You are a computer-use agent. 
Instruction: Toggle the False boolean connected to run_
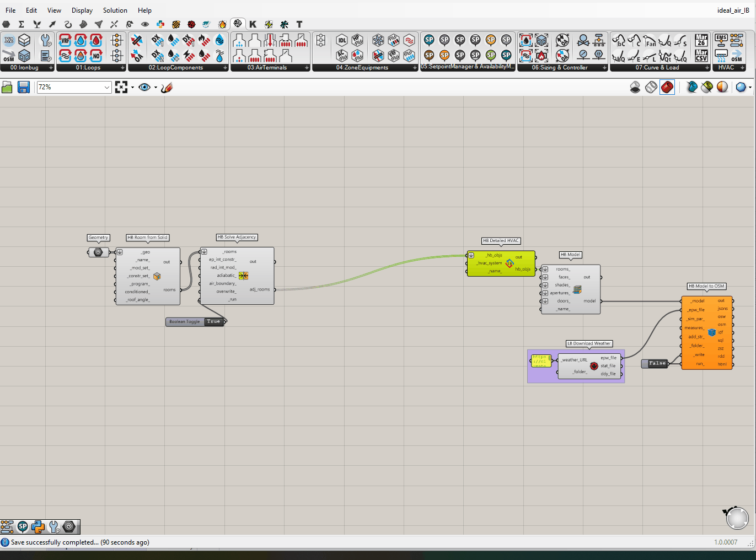tap(657, 363)
